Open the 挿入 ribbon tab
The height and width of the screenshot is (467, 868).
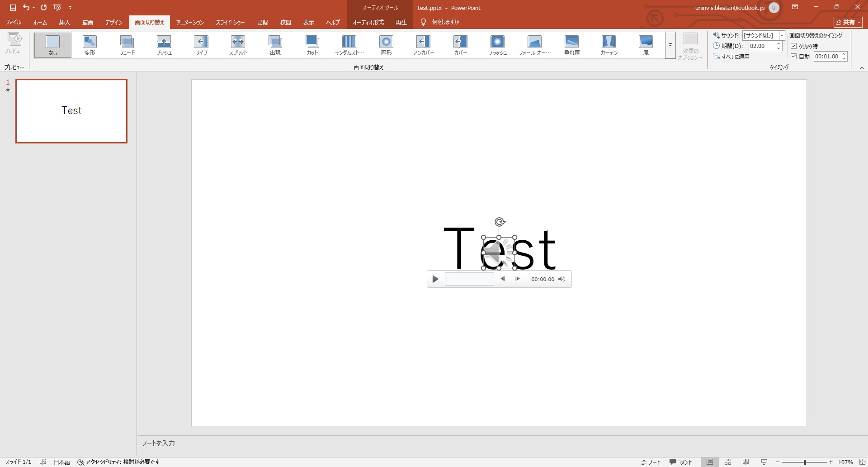click(x=64, y=22)
